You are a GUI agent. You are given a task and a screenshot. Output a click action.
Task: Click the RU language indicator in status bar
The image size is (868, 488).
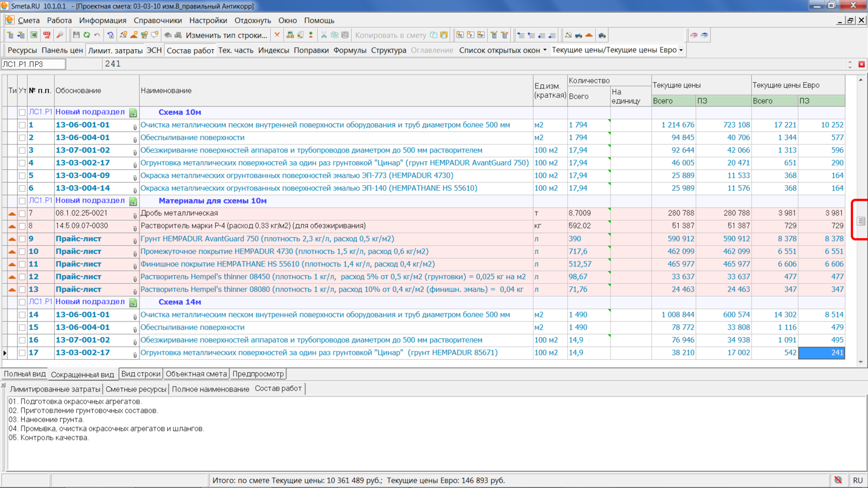[x=858, y=480]
